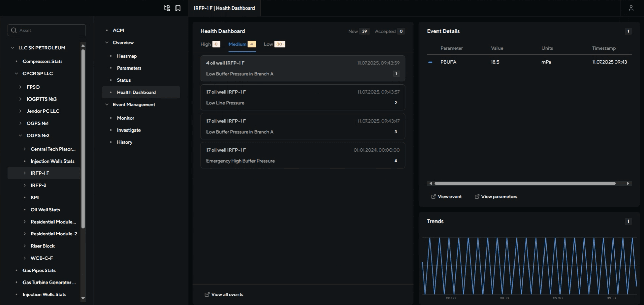The image size is (644, 305).
Task: Open the Parameters menu item
Action: 129,68
